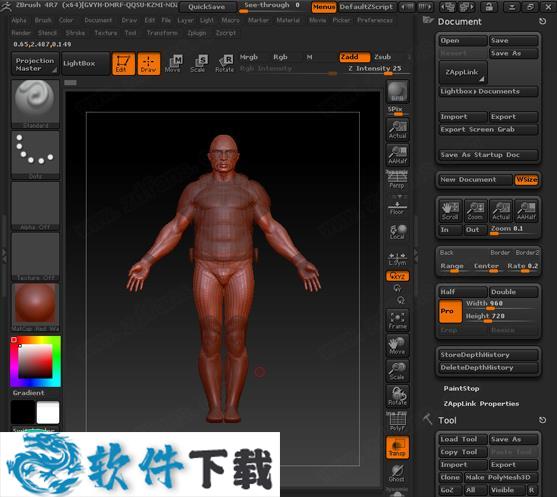Toggle Zadd mode

[354, 57]
